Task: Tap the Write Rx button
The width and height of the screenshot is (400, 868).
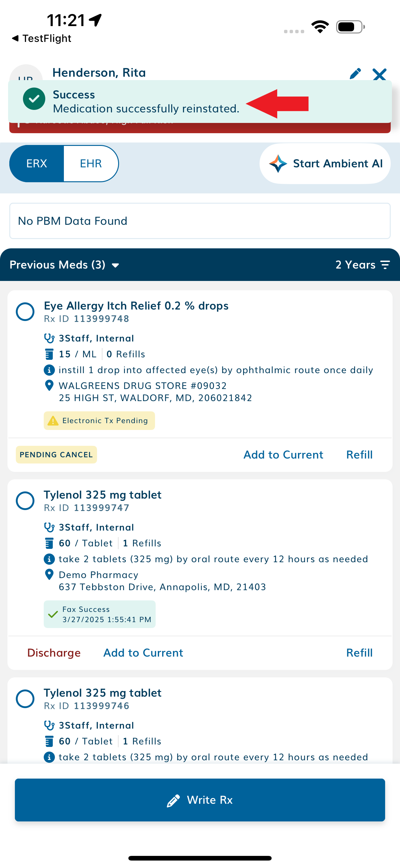Action: pos(200,800)
